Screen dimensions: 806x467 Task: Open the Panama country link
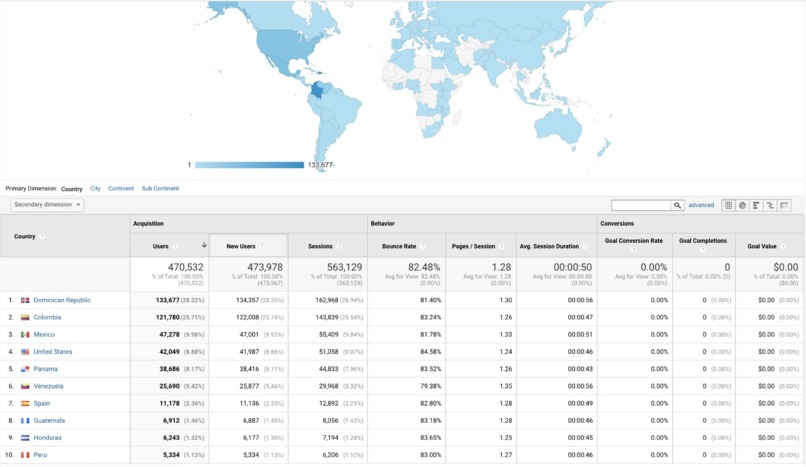[x=45, y=369]
